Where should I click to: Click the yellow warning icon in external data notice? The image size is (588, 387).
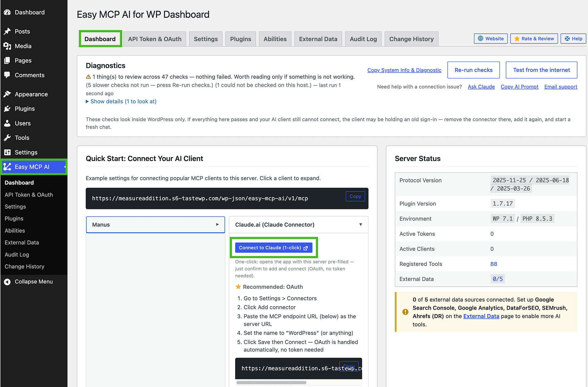coord(405,312)
